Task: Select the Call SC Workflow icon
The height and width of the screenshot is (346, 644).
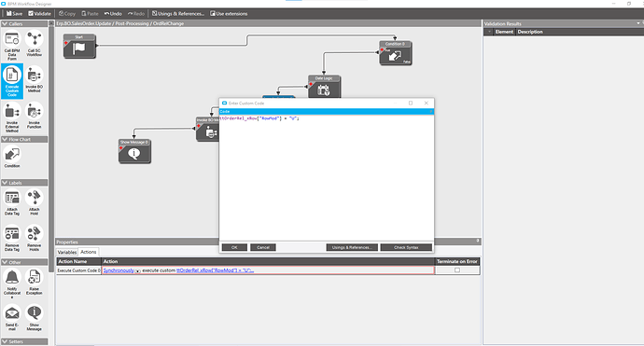Action: [35, 39]
